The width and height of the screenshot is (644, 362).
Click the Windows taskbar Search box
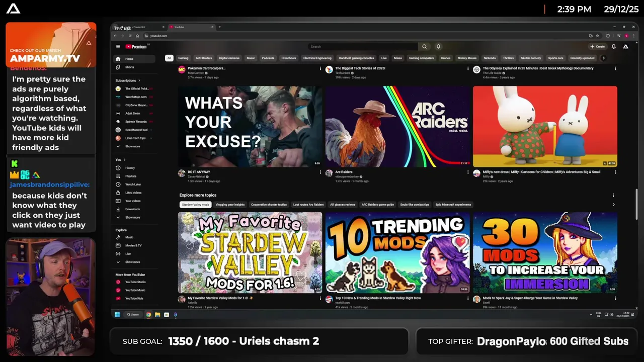[133, 315]
